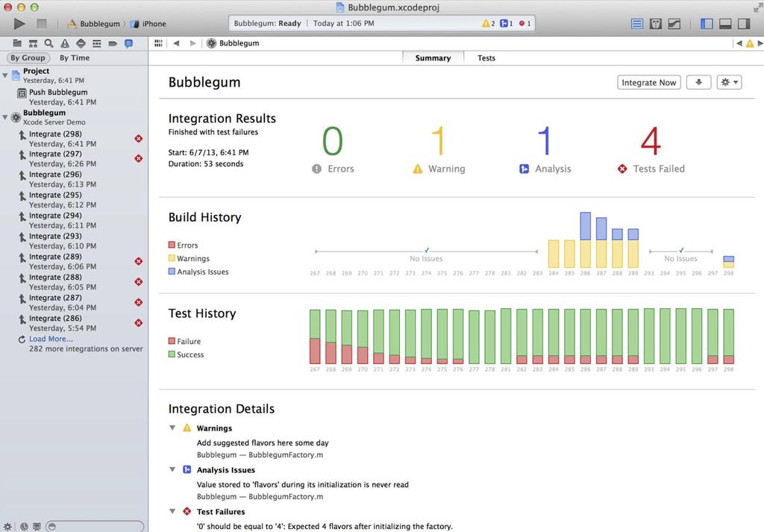
Task: Click the warnings count in activity viewer
Action: [488, 23]
